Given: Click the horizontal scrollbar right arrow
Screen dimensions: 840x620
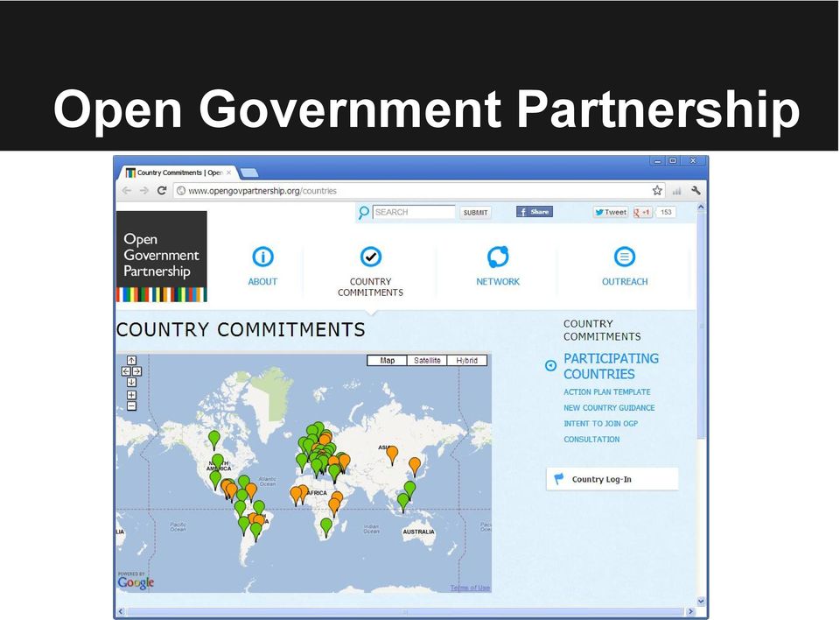Looking at the screenshot, I should [x=690, y=611].
